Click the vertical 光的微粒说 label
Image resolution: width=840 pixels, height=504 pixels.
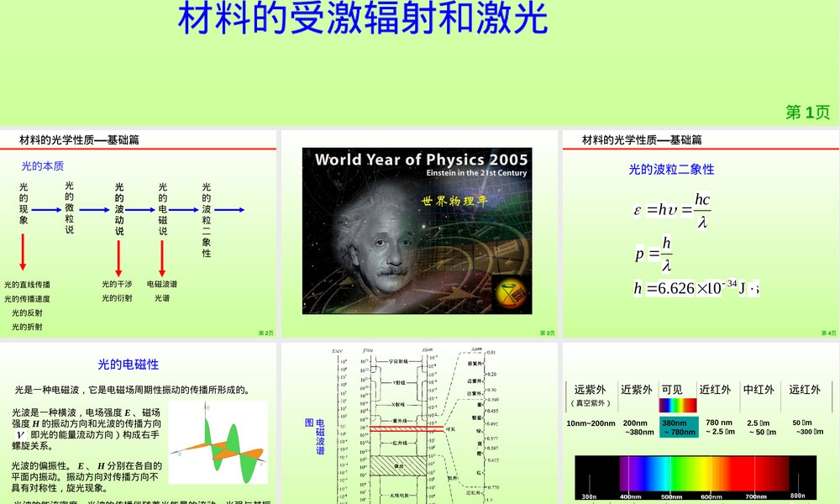[x=69, y=207]
